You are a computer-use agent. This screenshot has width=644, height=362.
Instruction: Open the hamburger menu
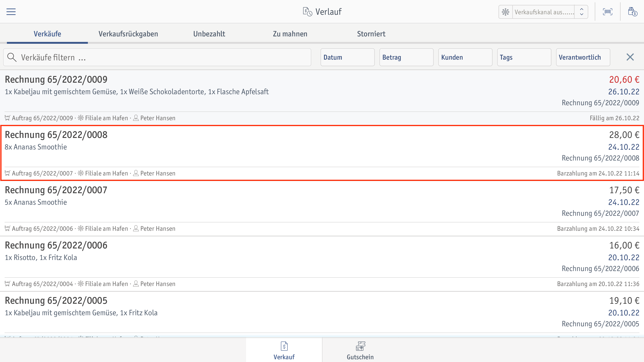tap(11, 12)
